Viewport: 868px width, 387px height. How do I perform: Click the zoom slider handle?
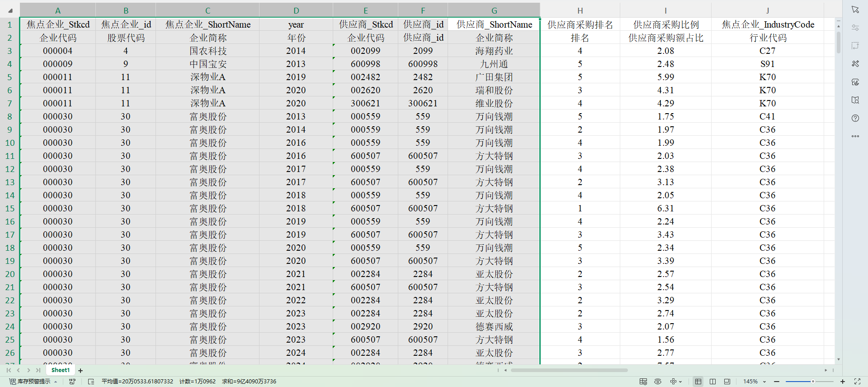[x=812, y=382]
